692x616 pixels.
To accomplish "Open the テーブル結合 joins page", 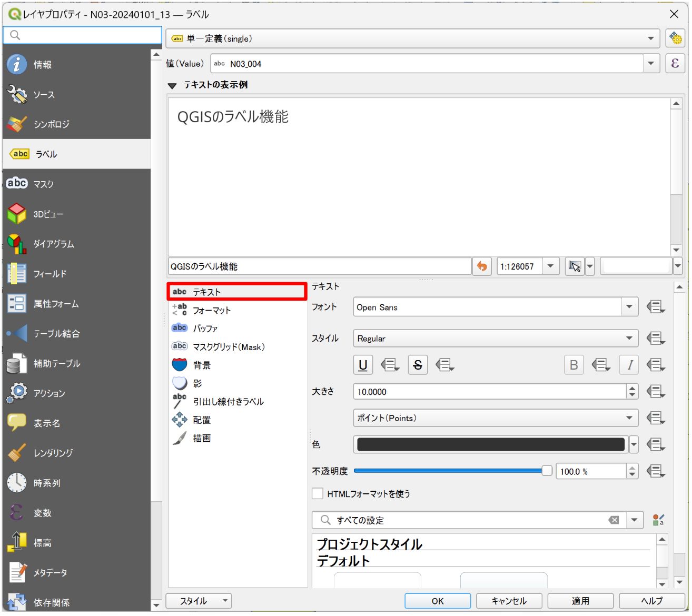I will click(76, 333).
